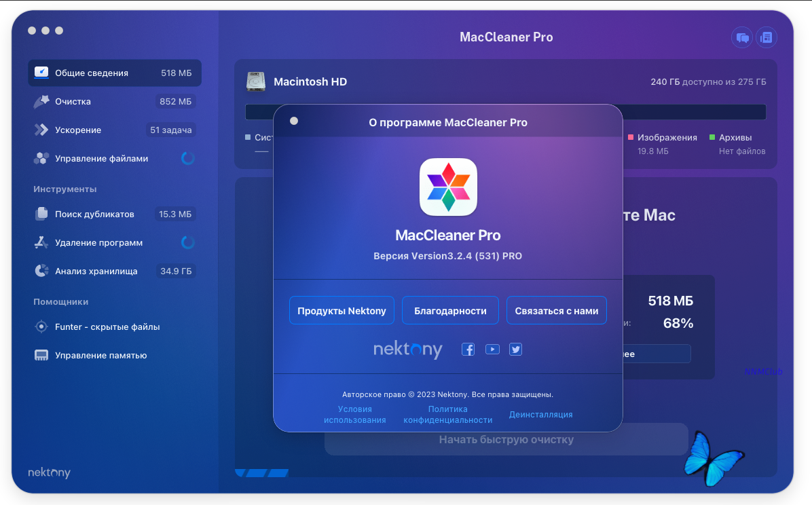Select Общие сведения in the sidebar
Viewport: 812px width, 505px height.
pos(115,73)
